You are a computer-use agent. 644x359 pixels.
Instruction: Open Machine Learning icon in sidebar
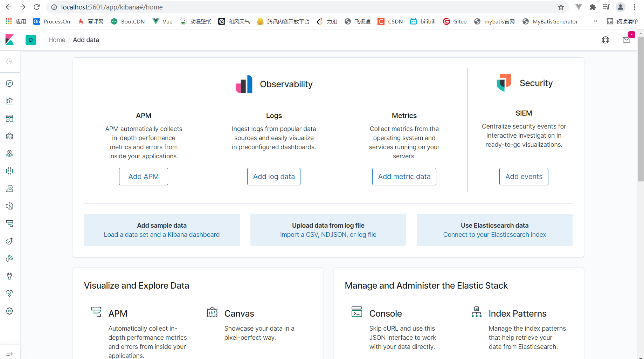9,171
